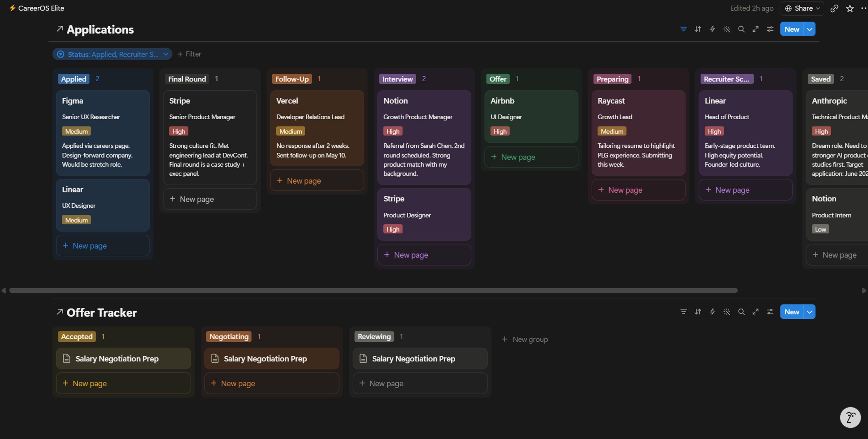Screen dimensions: 868x439
Task: Click sort icon in Offer Tracker toolbar
Action: click(x=697, y=312)
